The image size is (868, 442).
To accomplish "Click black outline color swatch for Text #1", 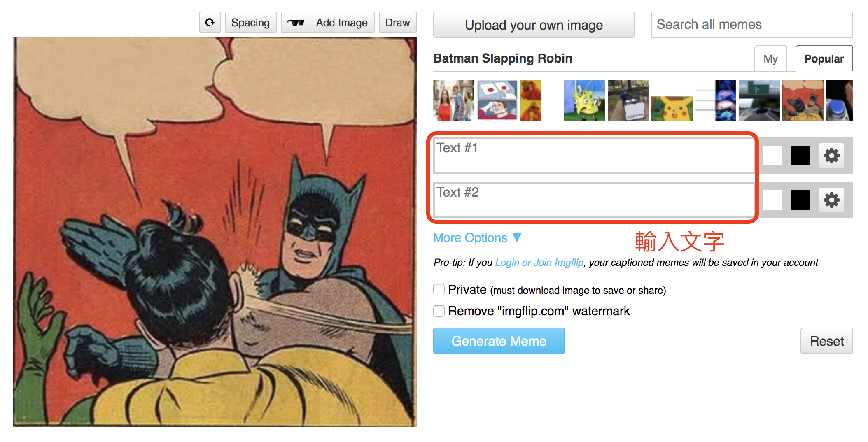I will 800,156.
